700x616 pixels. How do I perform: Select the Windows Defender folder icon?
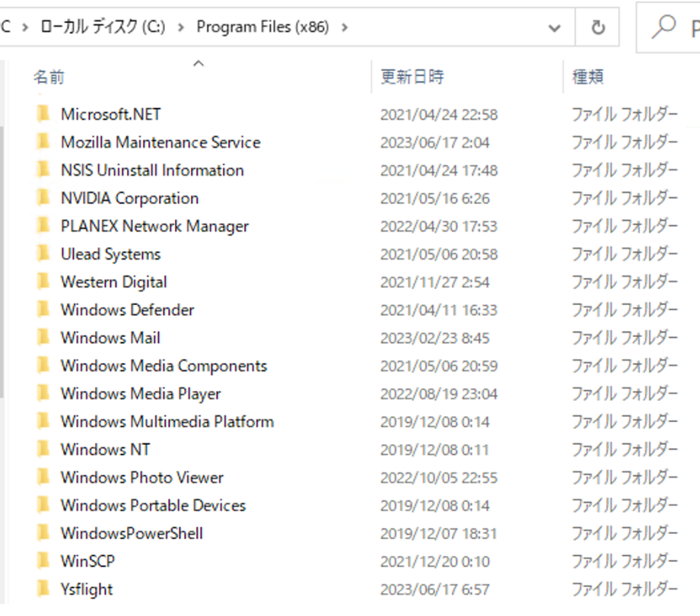[43, 310]
